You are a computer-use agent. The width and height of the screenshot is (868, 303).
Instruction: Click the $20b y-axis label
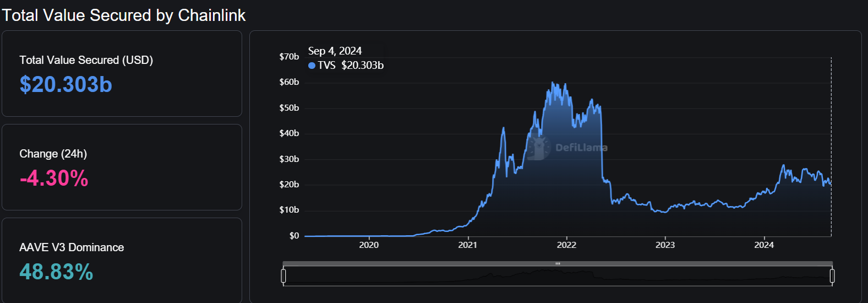click(289, 185)
